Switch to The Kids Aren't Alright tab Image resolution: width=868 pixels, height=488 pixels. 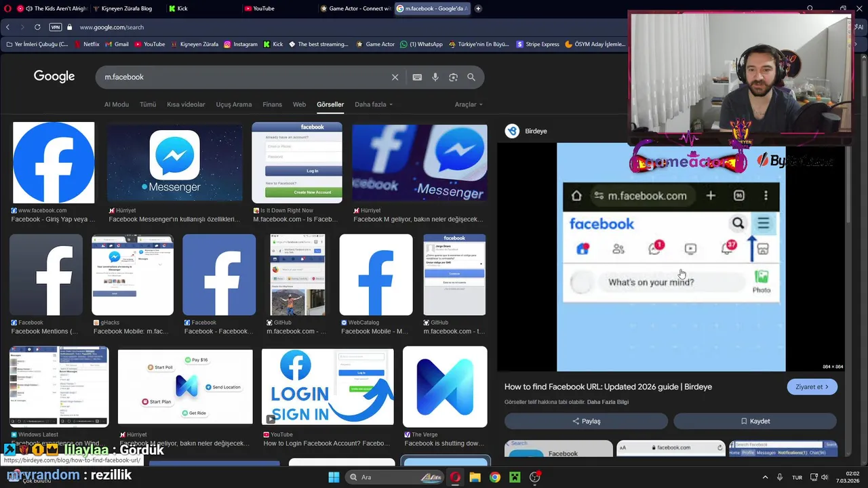pos(52,9)
